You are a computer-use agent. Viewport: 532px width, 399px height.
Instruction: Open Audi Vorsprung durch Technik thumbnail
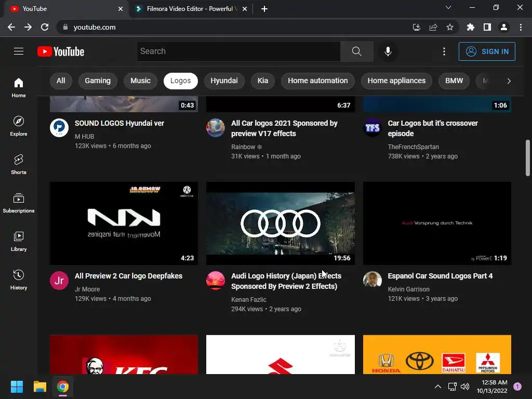pos(437,223)
